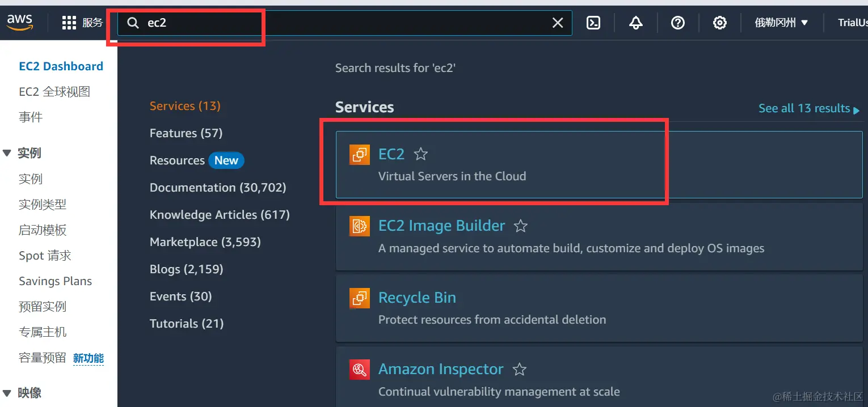Click 'Virtual Servers in the Cloud' description
Screen dimensions: 868x407
point(452,176)
